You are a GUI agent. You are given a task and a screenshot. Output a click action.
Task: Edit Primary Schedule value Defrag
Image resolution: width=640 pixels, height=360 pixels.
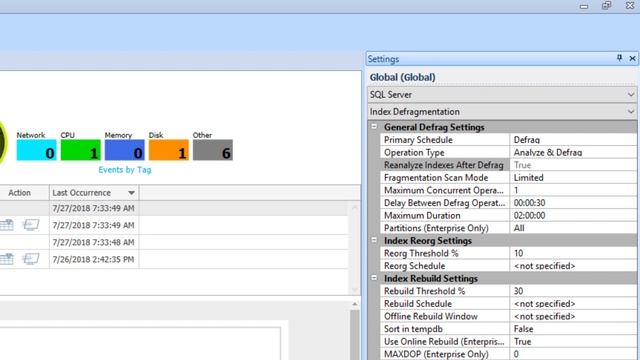[573, 140]
